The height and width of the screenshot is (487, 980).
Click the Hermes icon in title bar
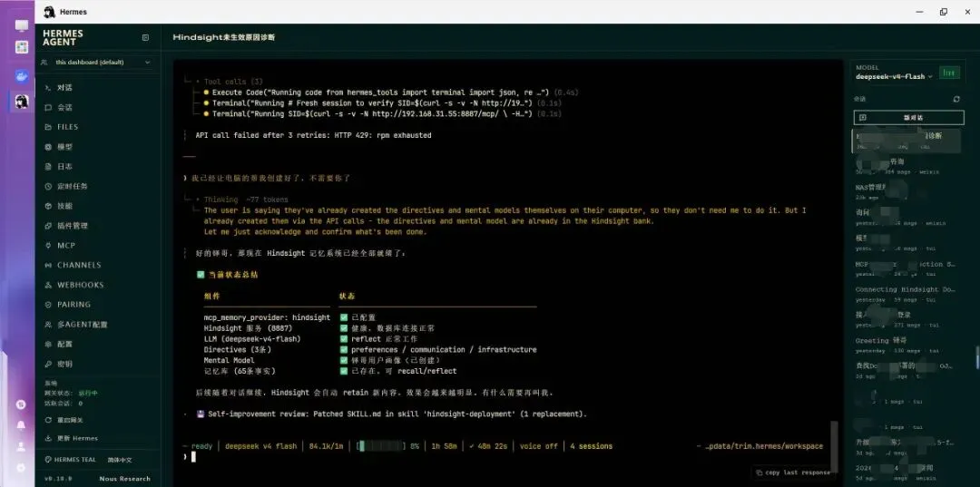pyautogui.click(x=49, y=12)
